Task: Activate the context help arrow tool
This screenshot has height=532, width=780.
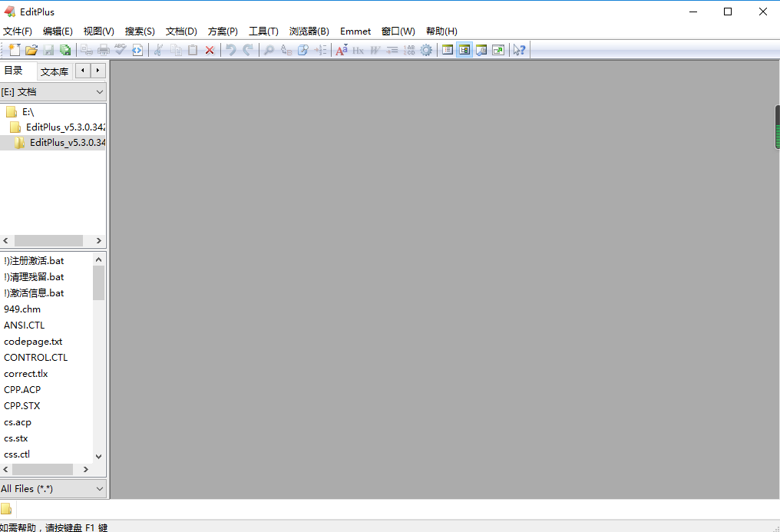Action: (520, 50)
